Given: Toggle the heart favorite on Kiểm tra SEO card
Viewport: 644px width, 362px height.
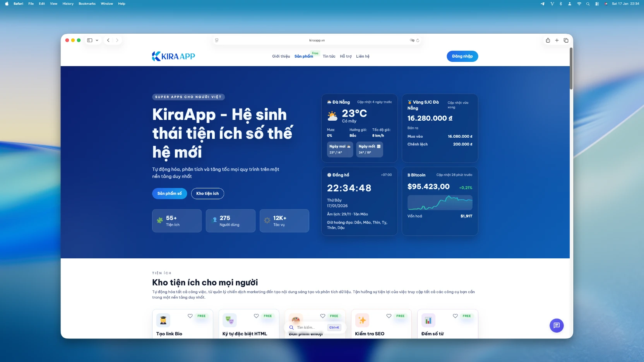Looking at the screenshot, I should (x=389, y=316).
